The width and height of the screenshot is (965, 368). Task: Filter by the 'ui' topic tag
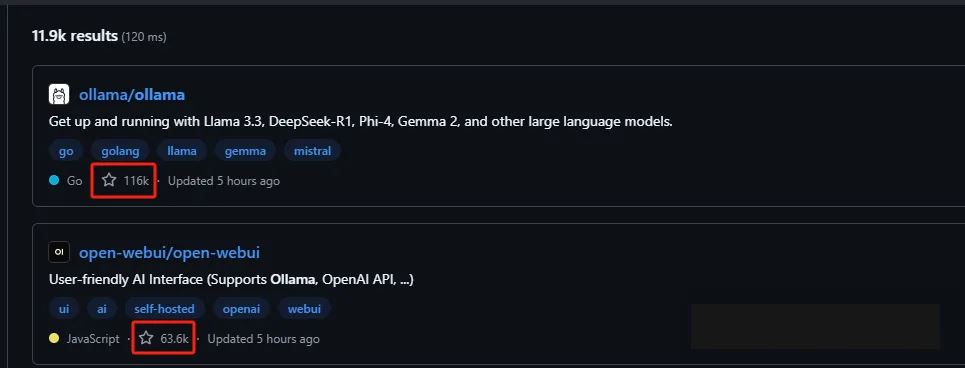pos(64,308)
